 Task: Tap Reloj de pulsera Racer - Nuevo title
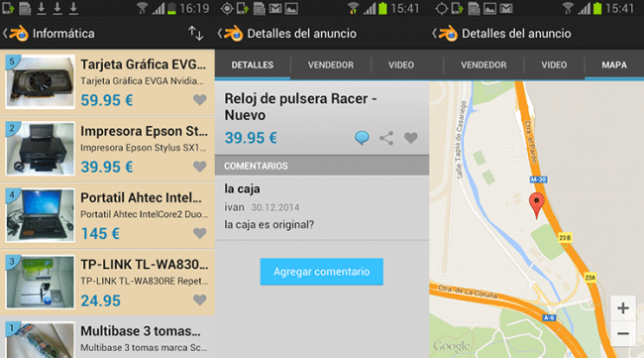click(300, 107)
